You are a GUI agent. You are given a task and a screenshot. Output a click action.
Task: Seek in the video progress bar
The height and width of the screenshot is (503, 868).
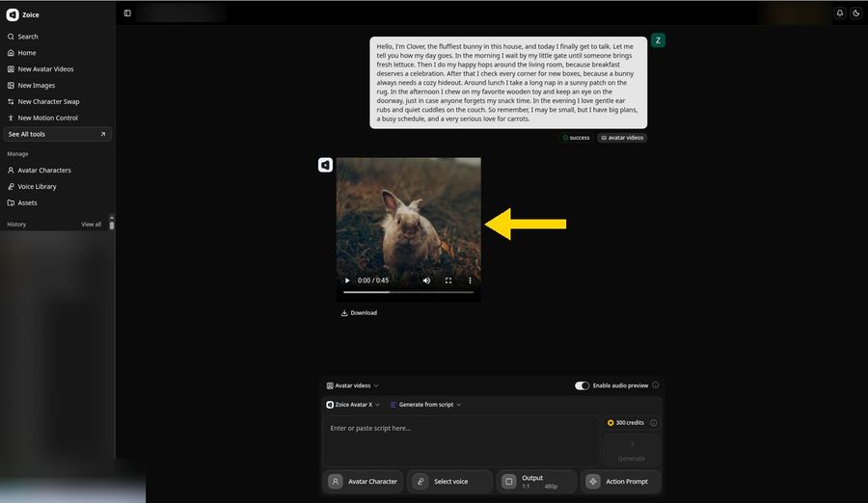point(409,292)
